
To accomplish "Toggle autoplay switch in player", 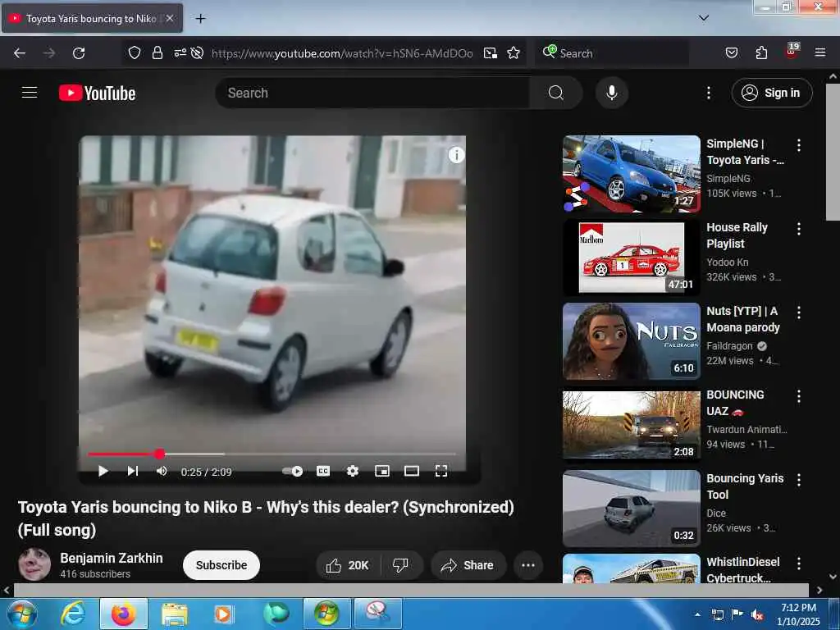I will tap(293, 471).
